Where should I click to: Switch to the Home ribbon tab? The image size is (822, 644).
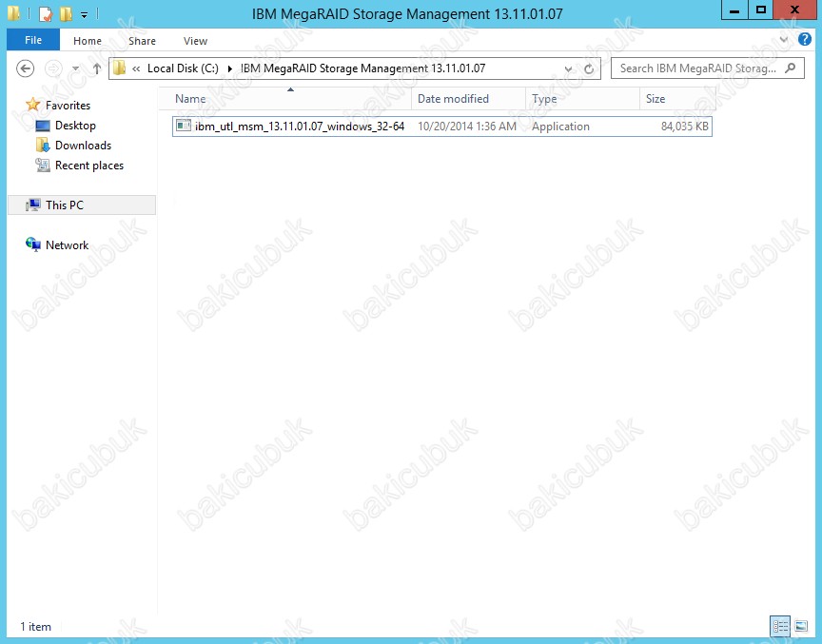pos(87,41)
